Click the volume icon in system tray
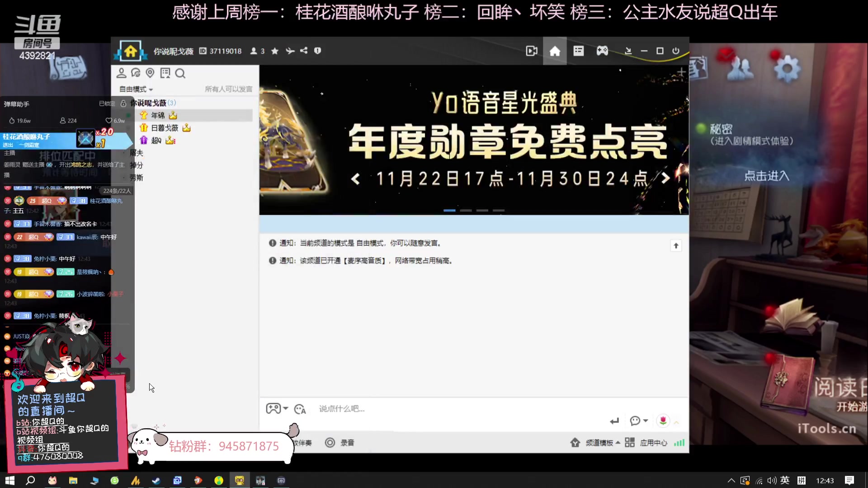 [771, 480]
